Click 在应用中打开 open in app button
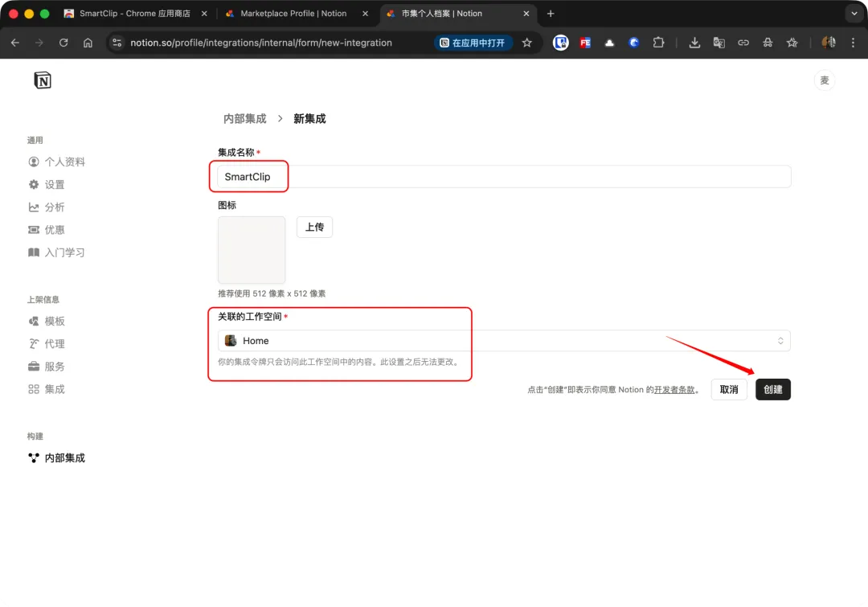 473,43
